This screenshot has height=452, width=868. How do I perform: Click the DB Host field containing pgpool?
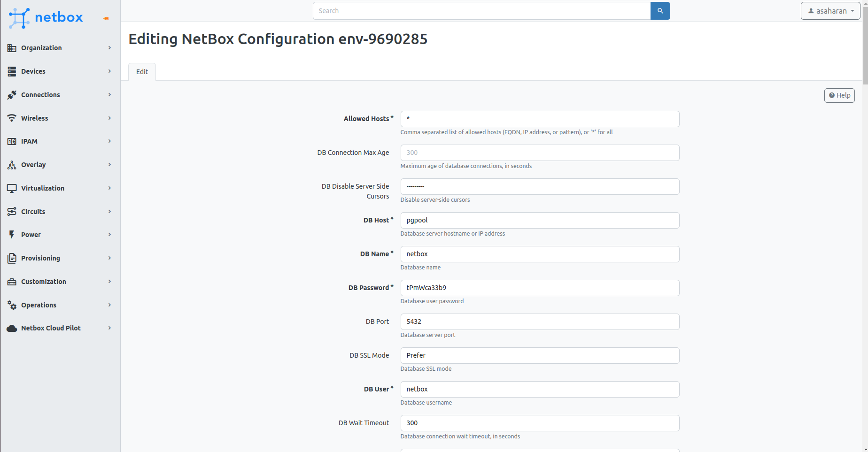pyautogui.click(x=540, y=220)
